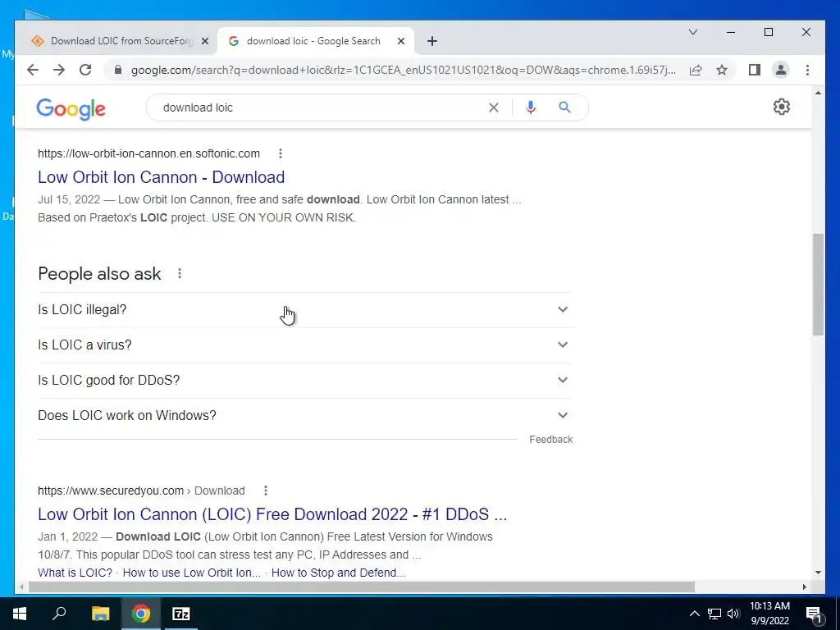Bookmark this page with the star icon
This screenshot has height=630, width=840.
click(x=722, y=71)
